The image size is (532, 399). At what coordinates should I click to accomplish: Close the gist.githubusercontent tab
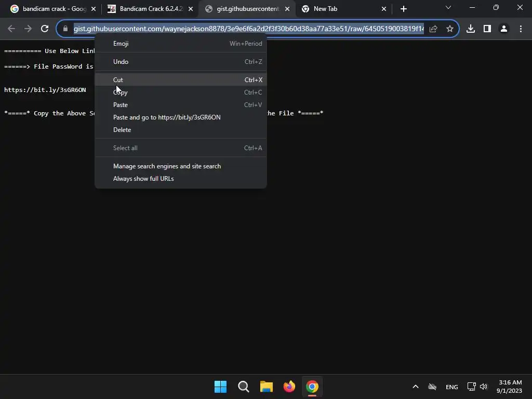coord(287,9)
